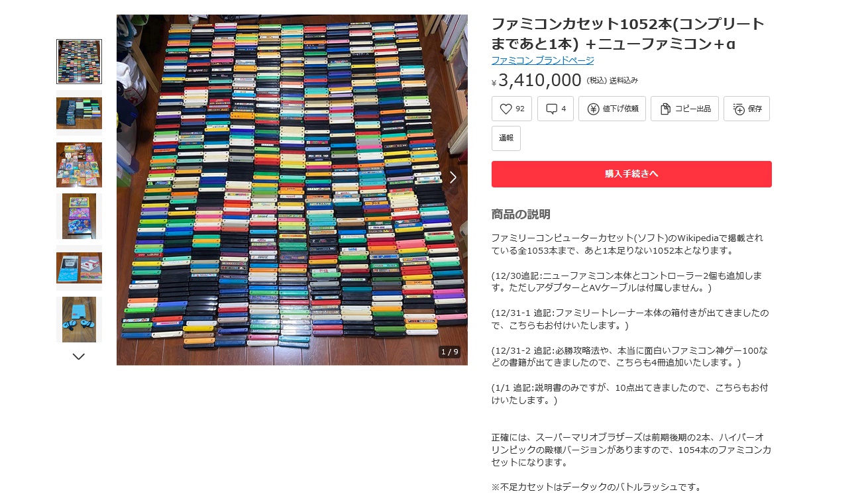
Task: Select second thumbnail of stacked cassettes
Action: [79, 113]
